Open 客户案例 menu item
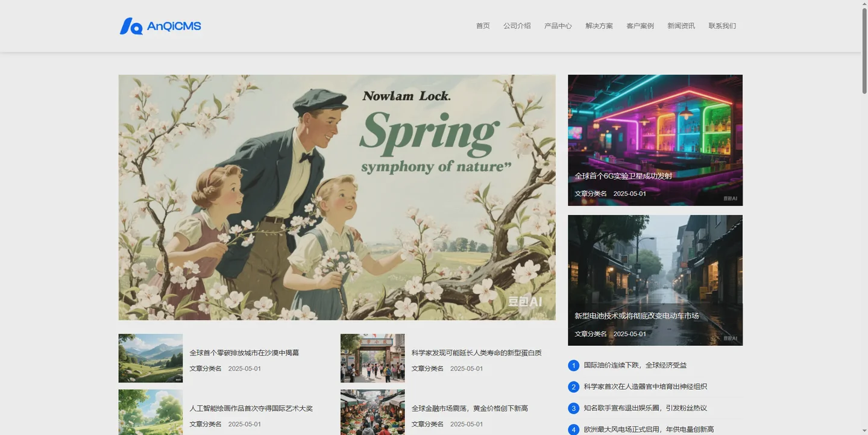This screenshot has width=868, height=435. [640, 26]
